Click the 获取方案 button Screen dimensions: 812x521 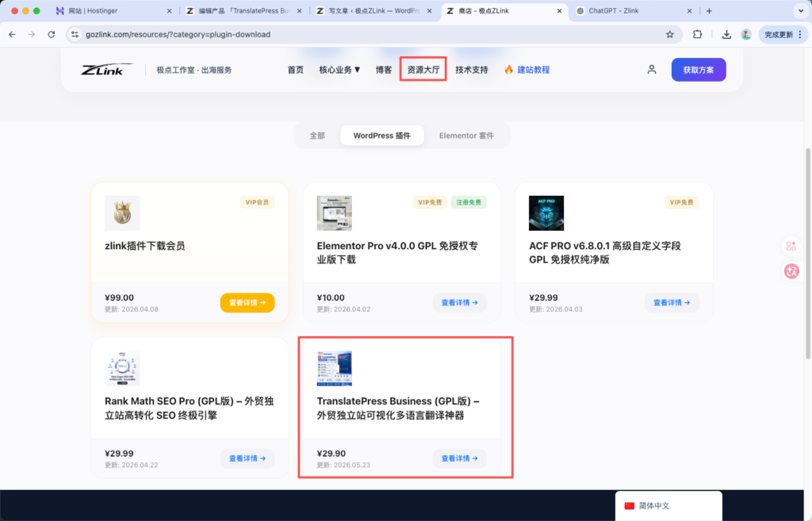click(699, 70)
